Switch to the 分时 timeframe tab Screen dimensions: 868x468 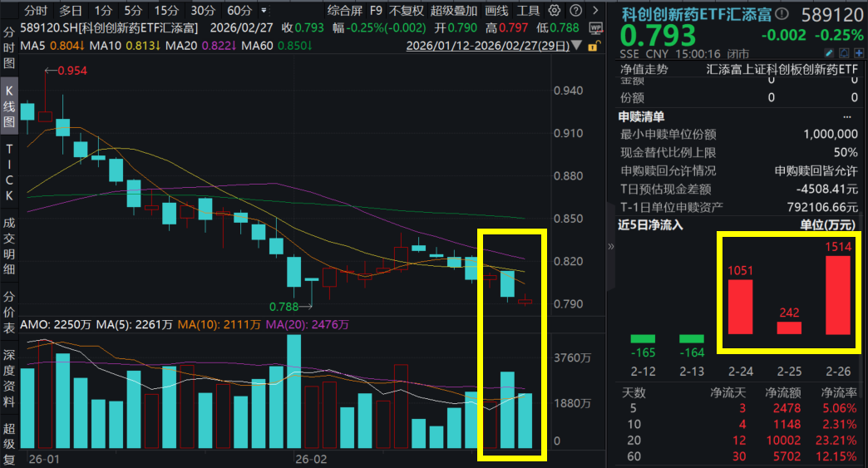coord(35,11)
